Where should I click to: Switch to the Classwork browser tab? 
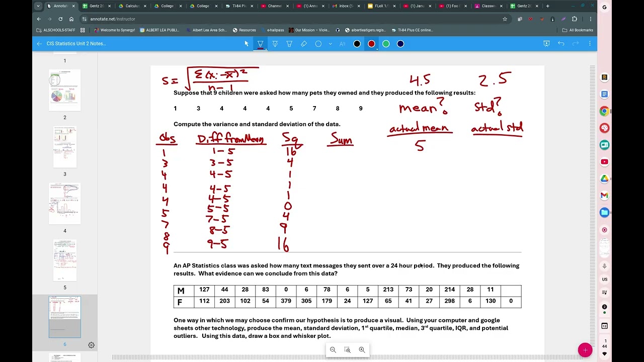[x=489, y=6]
